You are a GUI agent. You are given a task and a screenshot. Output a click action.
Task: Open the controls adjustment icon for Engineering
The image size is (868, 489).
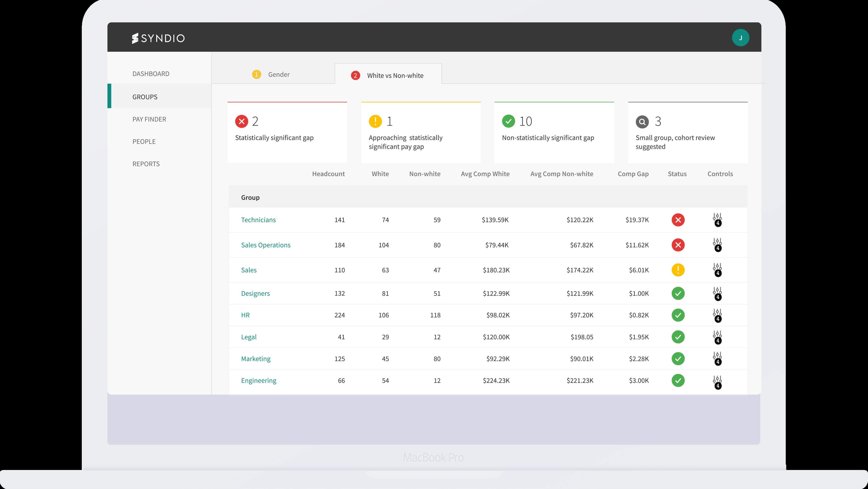[718, 380]
